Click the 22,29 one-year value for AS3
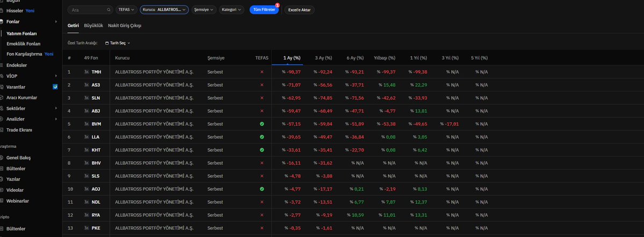 click(421, 85)
